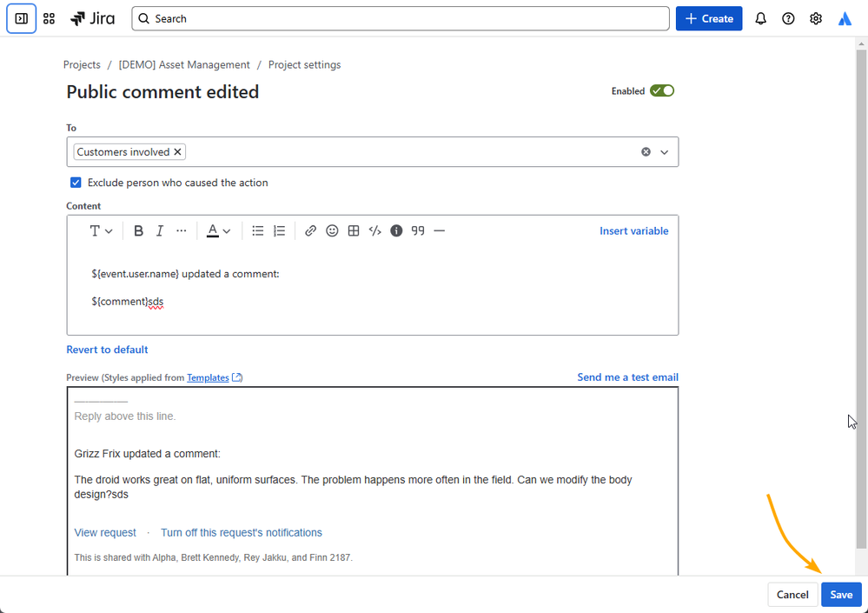This screenshot has height=613, width=868.
Task: Insert a horizontal divider rule
Action: pyautogui.click(x=439, y=231)
